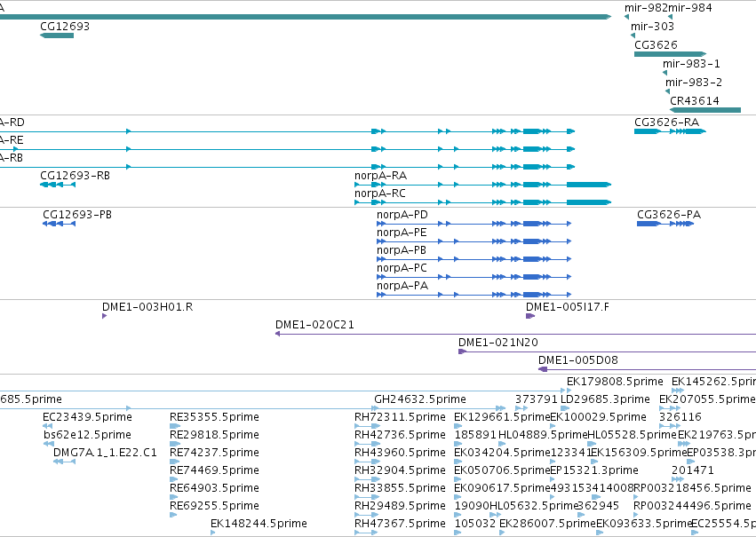Click the CG12693 gene label

[x=65, y=26]
